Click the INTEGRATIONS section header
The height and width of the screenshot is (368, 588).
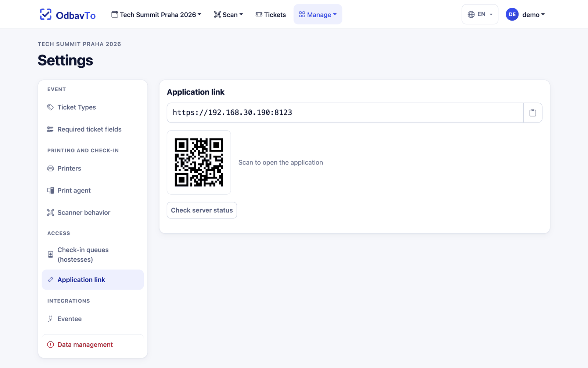pyautogui.click(x=69, y=301)
